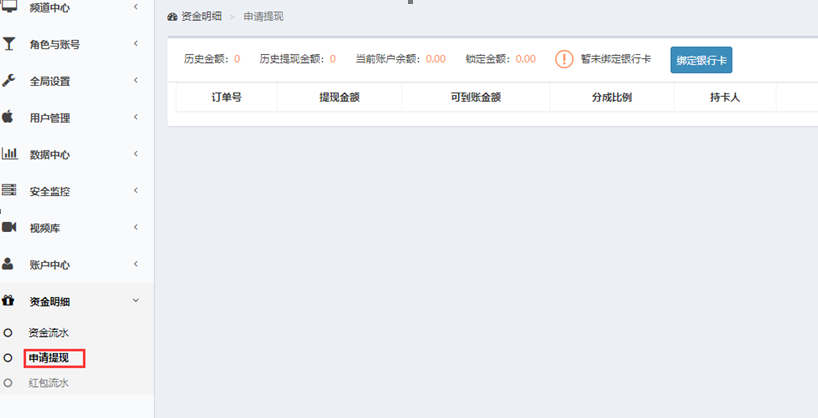Image resolution: width=818 pixels, height=418 pixels.
Task: Click the 持卡人 column header
Action: (725, 97)
